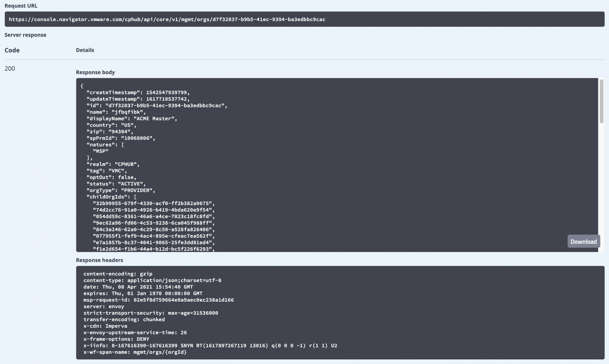Image resolution: width=609 pixels, height=364 pixels.
Task: Click the 200 status code
Action: pyautogui.click(x=10, y=68)
